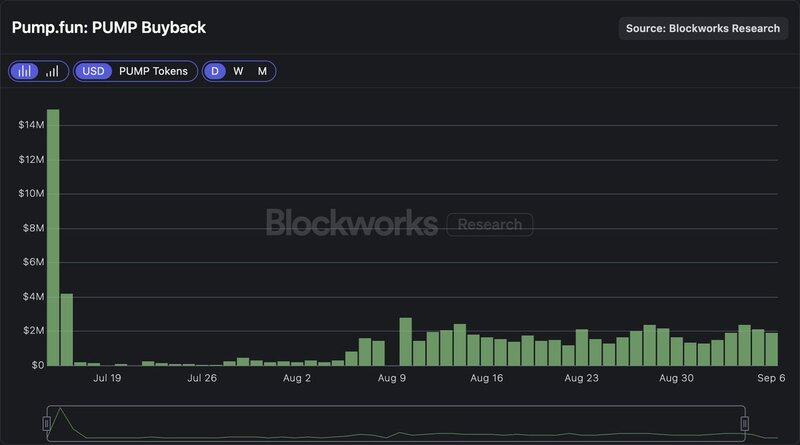Click the $6M y-axis label

coord(33,262)
